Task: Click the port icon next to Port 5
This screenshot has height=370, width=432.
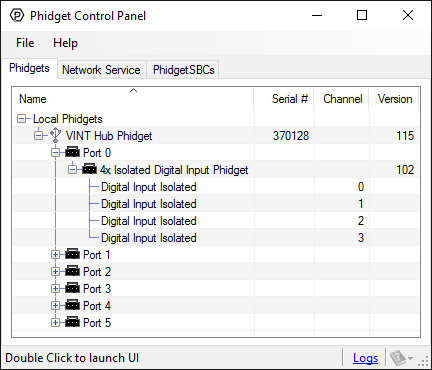Action: [72, 322]
